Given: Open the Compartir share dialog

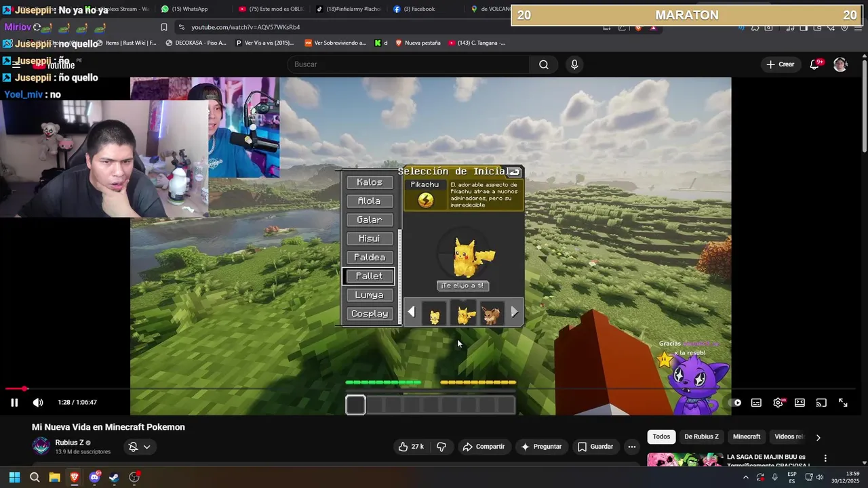Looking at the screenshot, I should (484, 447).
